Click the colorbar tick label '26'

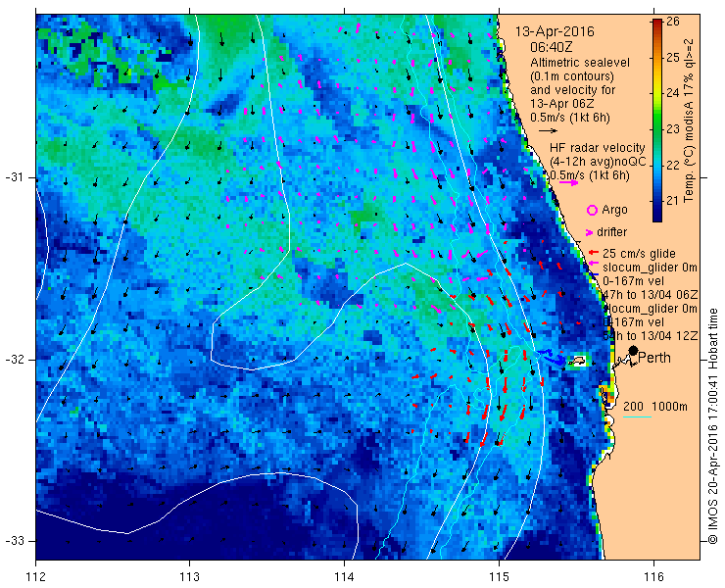click(x=673, y=22)
